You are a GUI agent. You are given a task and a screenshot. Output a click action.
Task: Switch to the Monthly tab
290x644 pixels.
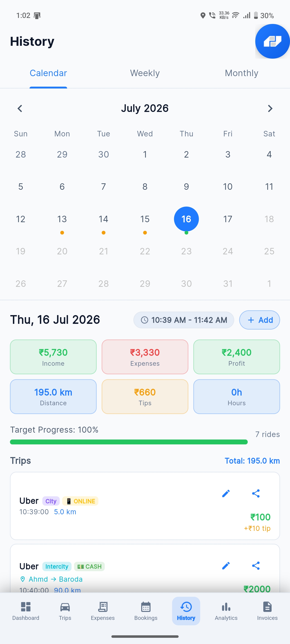click(x=241, y=73)
